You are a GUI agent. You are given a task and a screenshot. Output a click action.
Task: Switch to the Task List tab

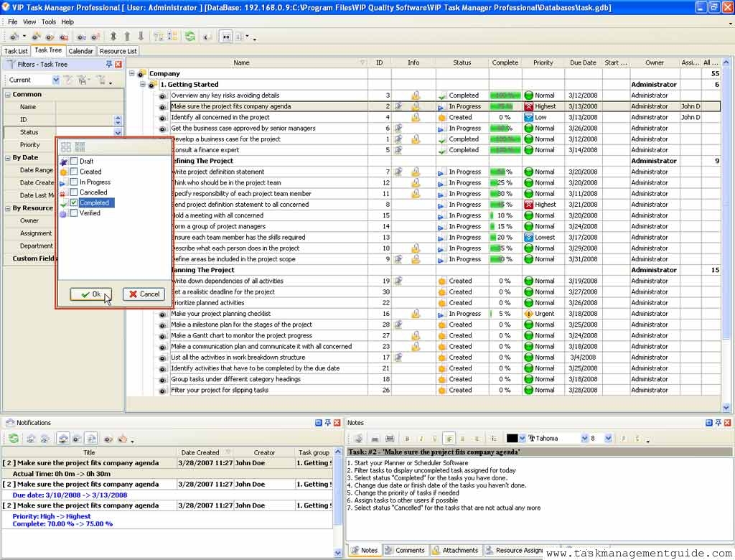tap(16, 51)
